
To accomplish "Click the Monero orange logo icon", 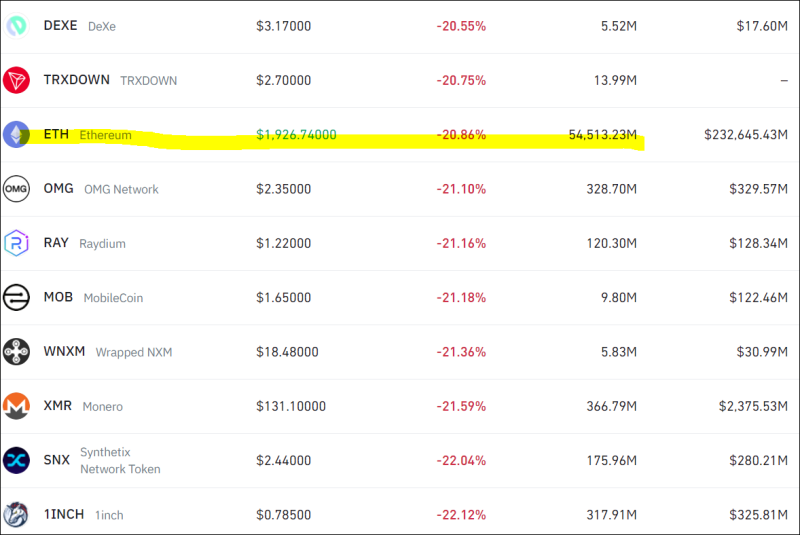I will coord(16,406).
